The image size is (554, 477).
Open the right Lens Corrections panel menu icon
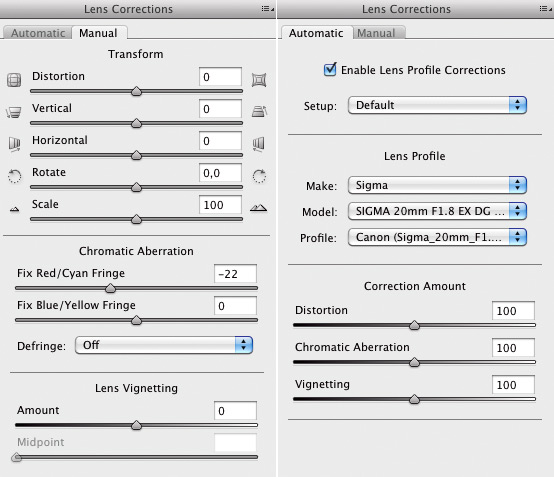coord(545,9)
